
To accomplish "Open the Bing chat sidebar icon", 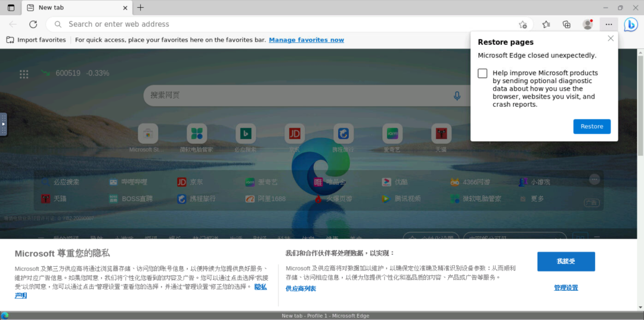I will click(x=631, y=24).
